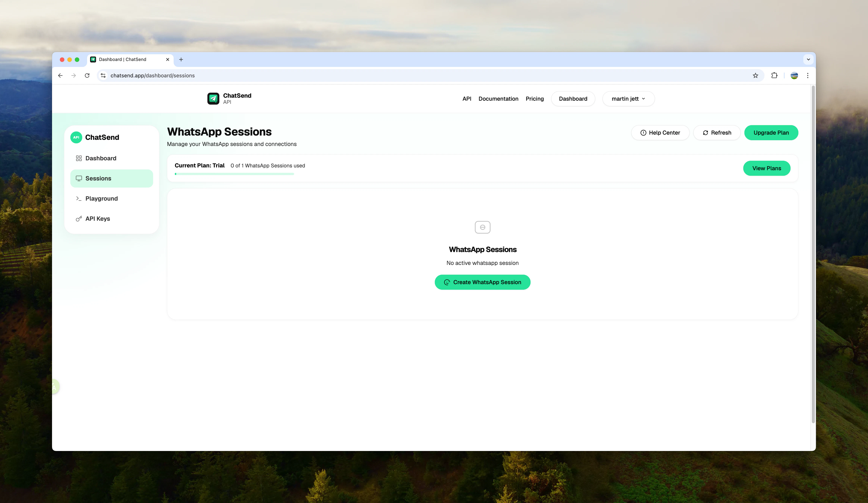Click the ChatSend sidebar title text
The image size is (868, 503).
(x=102, y=137)
